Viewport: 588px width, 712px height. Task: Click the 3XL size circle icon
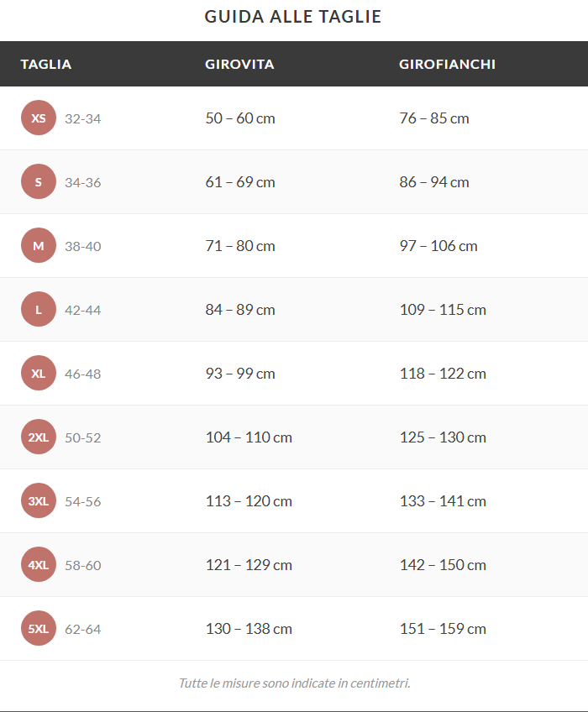[39, 500]
